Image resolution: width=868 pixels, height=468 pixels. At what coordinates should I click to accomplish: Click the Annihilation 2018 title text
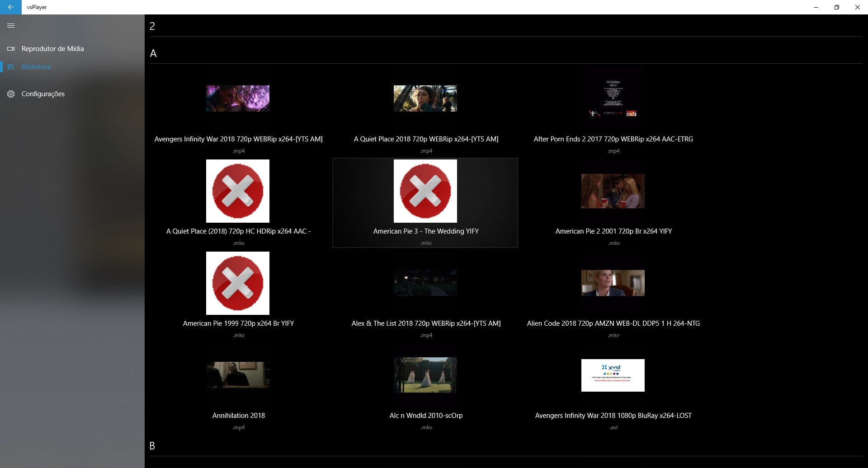[239, 416]
